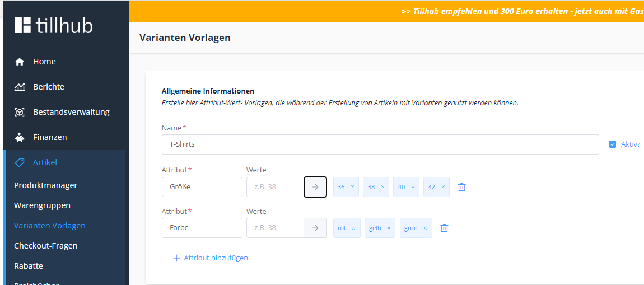Click the tillhub logo icon
The image size is (644, 285).
[x=23, y=25]
